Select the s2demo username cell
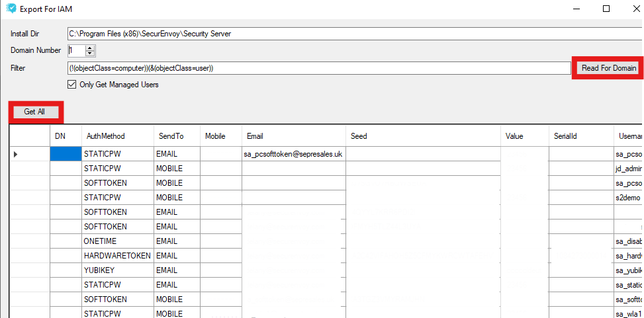The width and height of the screenshot is (644, 318). coord(627,198)
